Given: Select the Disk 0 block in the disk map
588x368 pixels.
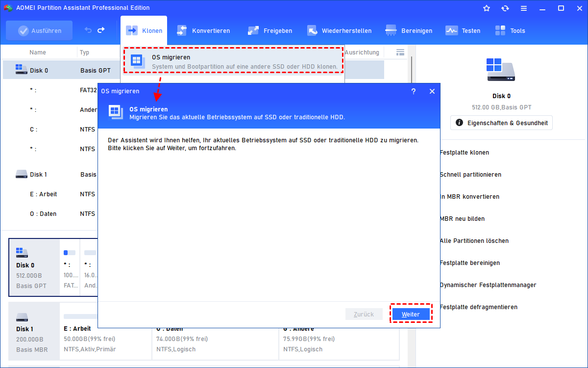Looking at the screenshot, I should [x=34, y=267].
